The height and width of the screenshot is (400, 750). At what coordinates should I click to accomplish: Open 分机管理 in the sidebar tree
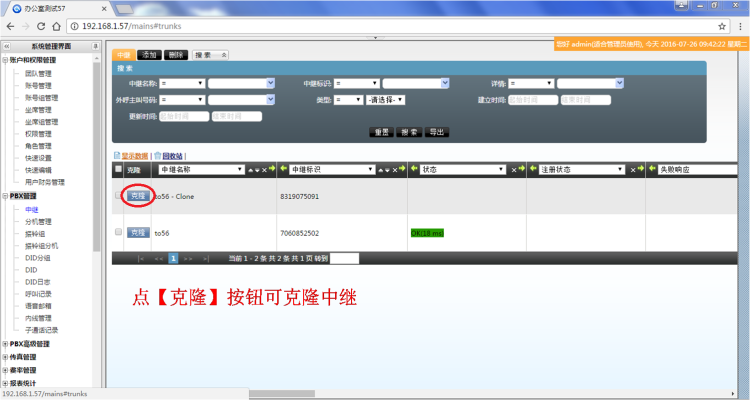coord(38,221)
